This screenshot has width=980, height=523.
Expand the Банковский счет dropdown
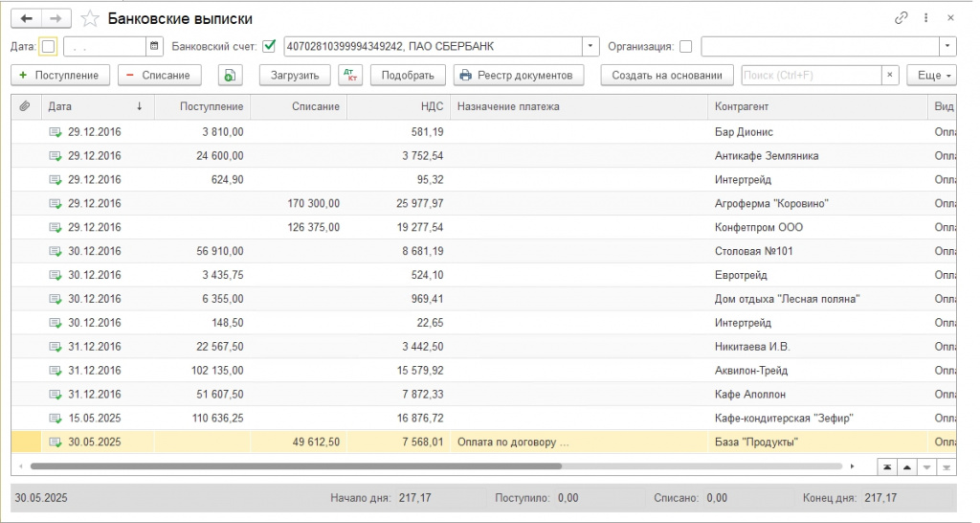click(x=590, y=46)
